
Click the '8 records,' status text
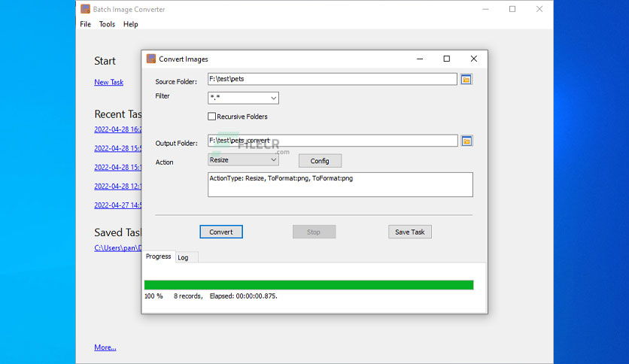(x=188, y=296)
